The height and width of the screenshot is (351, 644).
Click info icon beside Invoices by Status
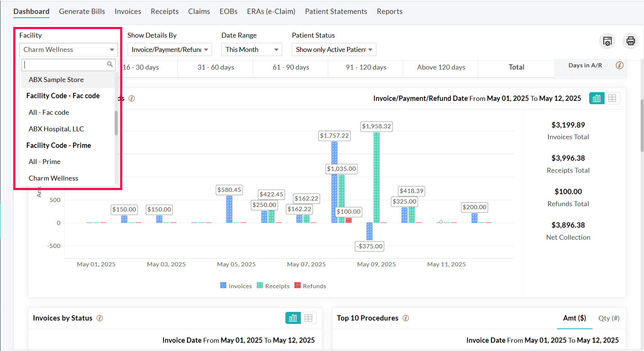[100, 318]
